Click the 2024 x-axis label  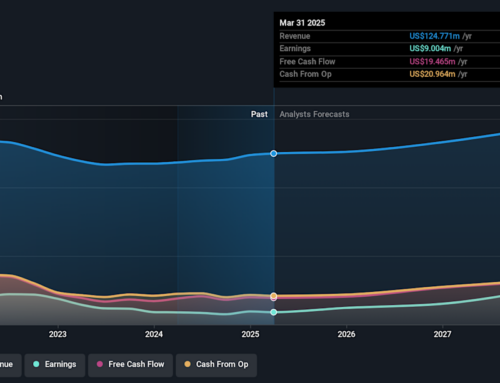tap(154, 334)
